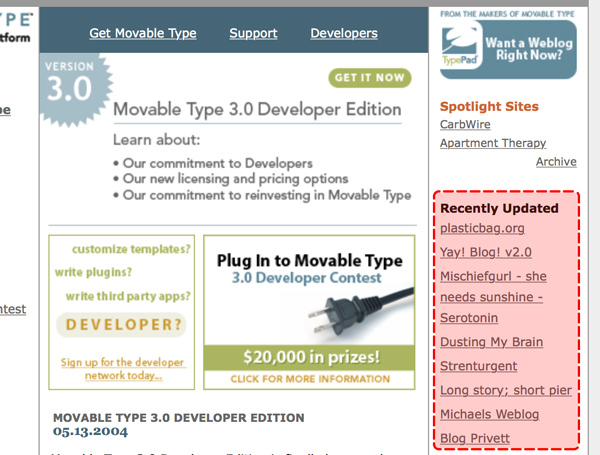Click the Want a Weblog Right Now banner text

point(529,49)
